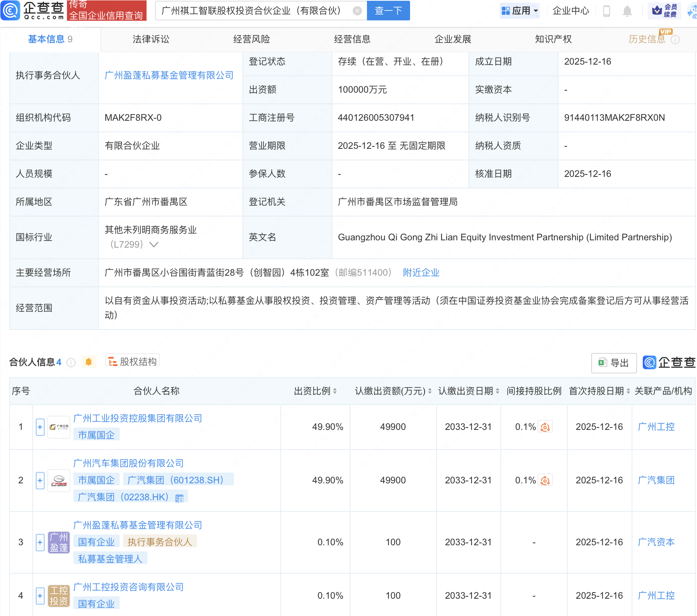
Task: Toggle sorting on the 首次持股日期 column
Action: pos(628,391)
